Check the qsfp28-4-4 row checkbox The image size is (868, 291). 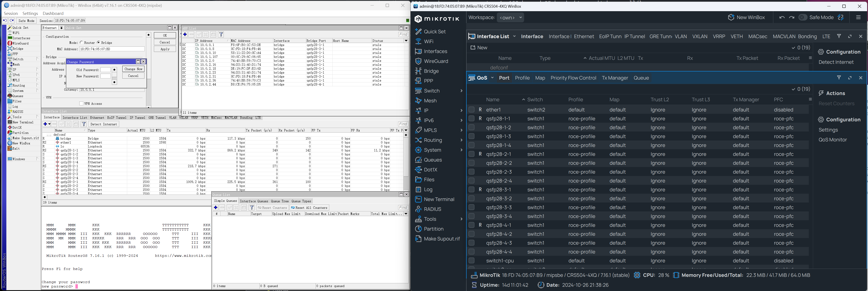tap(471, 252)
